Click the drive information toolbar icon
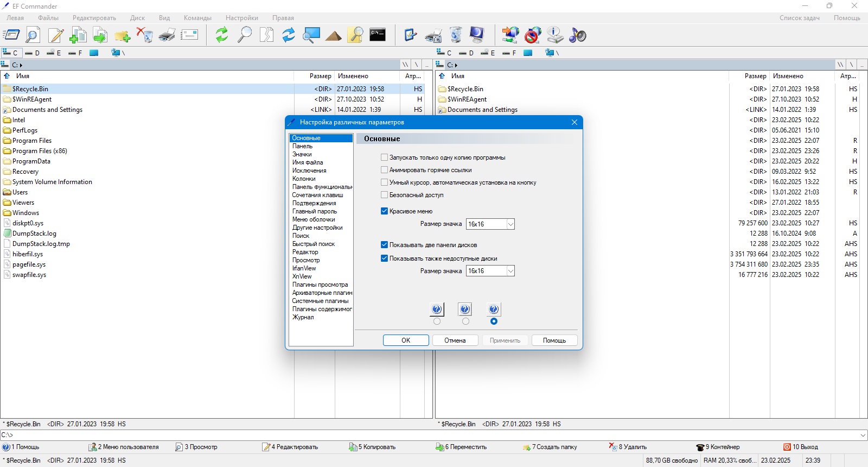Screen dimensions: 868x467 click(x=555, y=35)
